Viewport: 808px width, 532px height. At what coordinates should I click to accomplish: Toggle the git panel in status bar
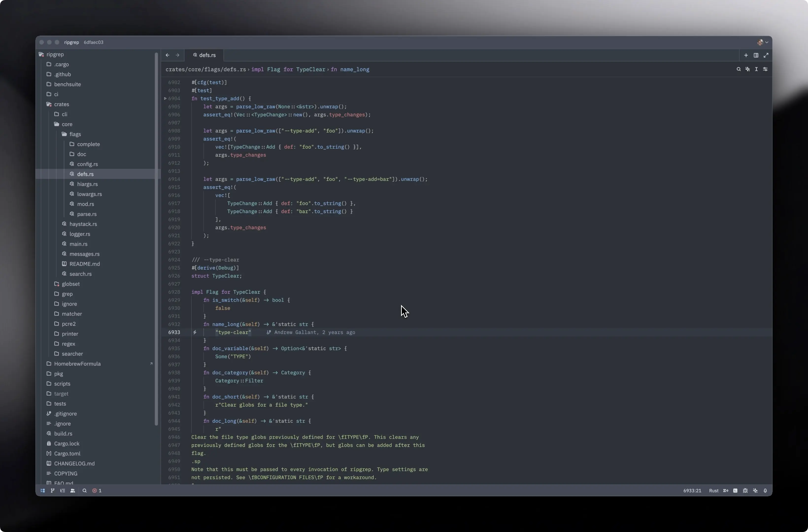[x=53, y=491]
